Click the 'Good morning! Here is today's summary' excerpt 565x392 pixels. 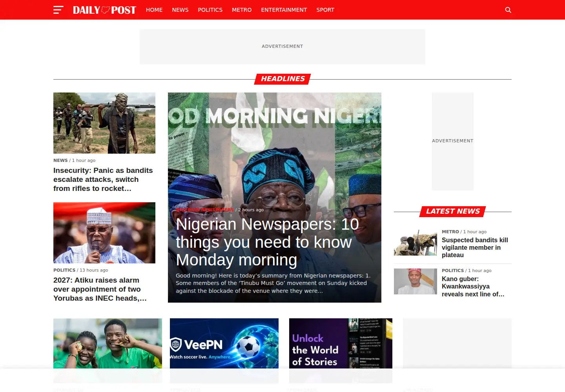coord(273,283)
